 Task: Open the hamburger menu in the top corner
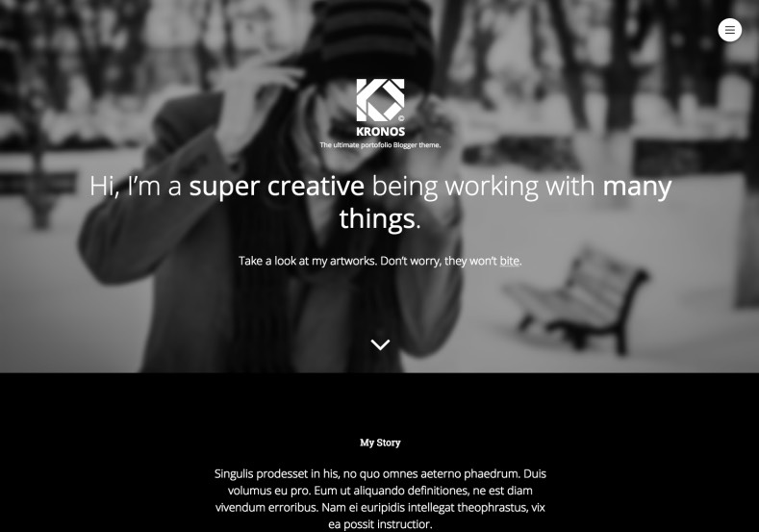(729, 30)
